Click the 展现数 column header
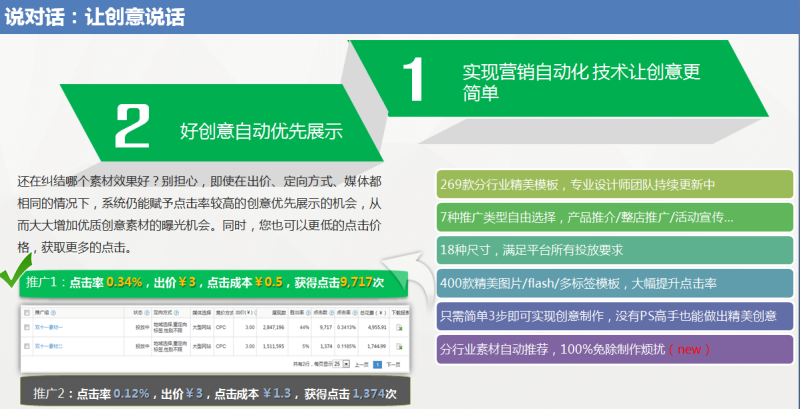 (x=279, y=313)
